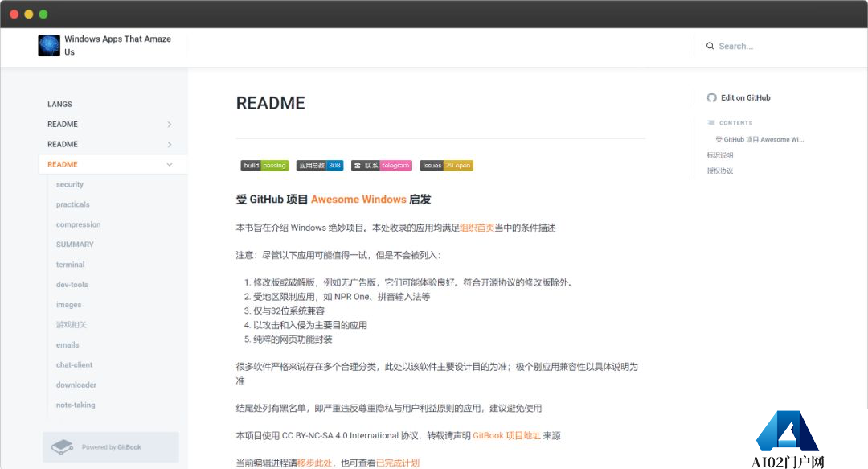This screenshot has width=868, height=469.
Task: Go to the practicals sidebar page
Action: pyautogui.click(x=72, y=204)
